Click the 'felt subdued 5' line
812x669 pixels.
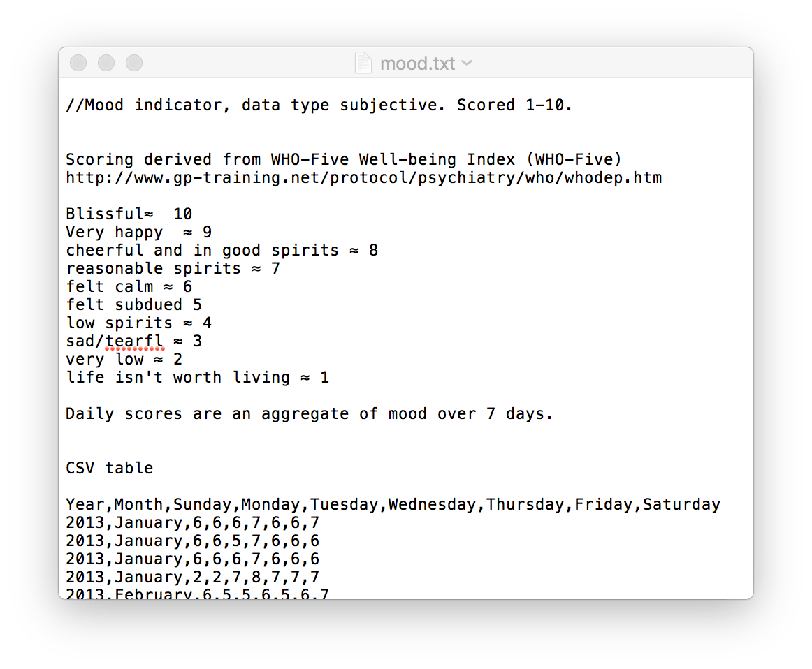(133, 304)
